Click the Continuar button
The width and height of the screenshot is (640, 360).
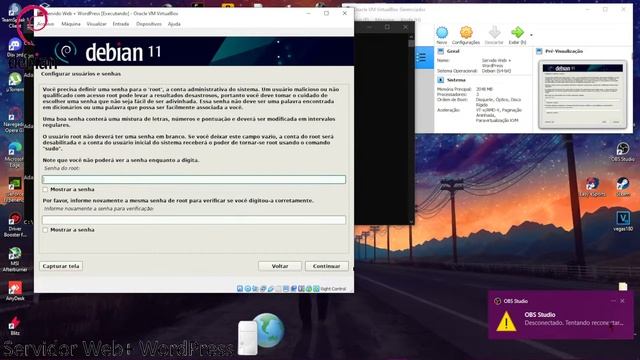click(x=327, y=266)
